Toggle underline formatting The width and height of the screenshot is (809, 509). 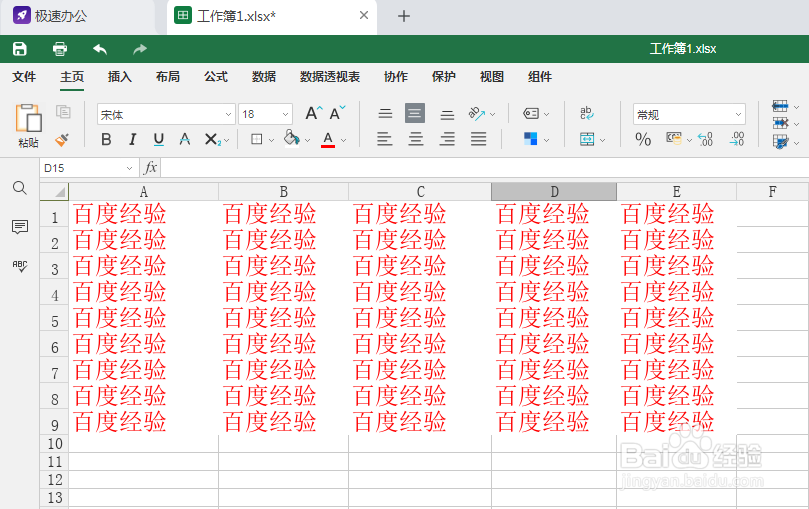158,139
